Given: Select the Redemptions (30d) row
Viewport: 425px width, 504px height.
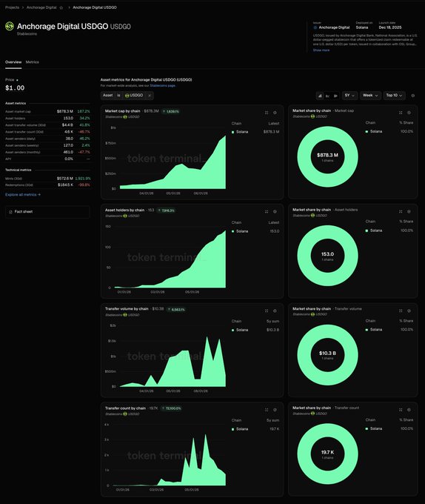Looking at the screenshot, I should tap(47, 185).
